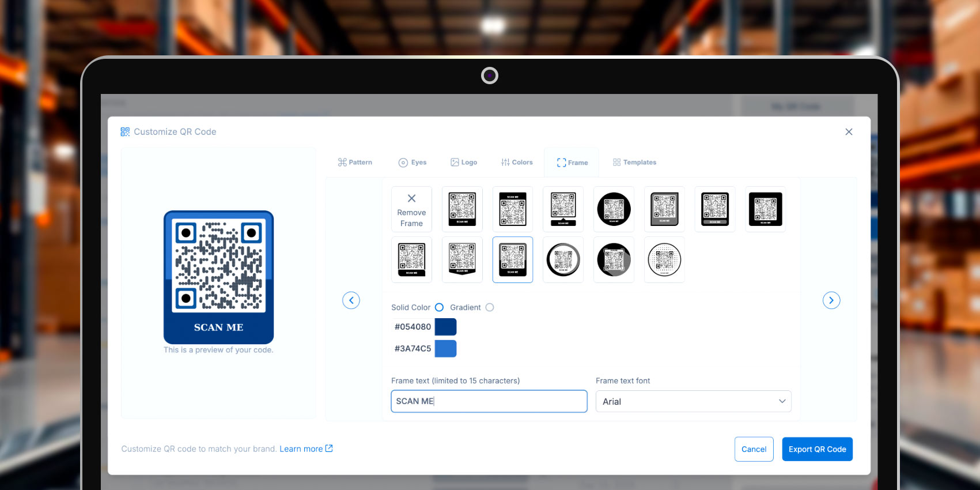Viewport: 980px width, 490px height.
Task: Choose first frame in second row
Action: click(411, 259)
